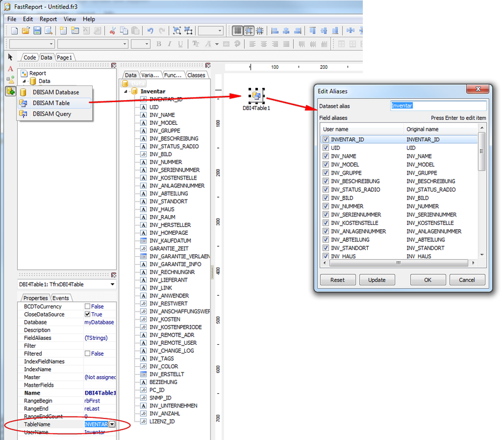Toggle the Align to grid icon
This screenshot has height=440, width=504.
pos(249,31)
